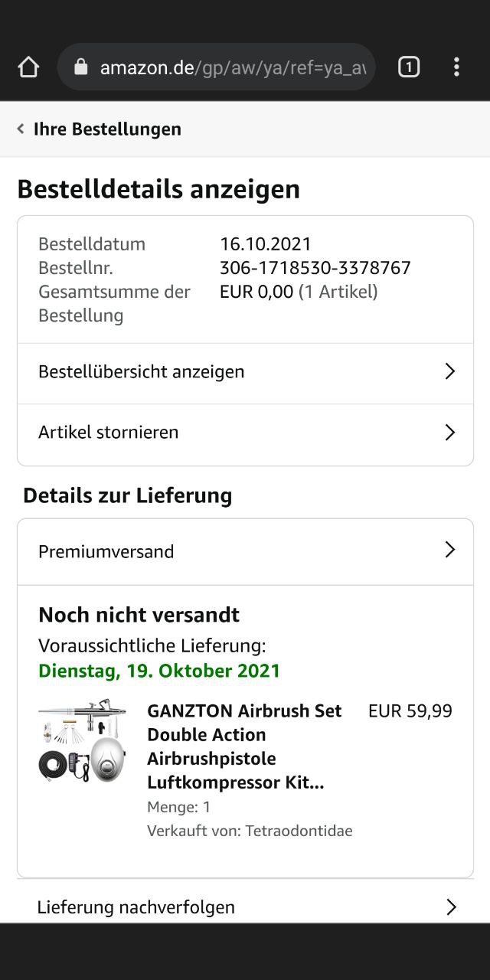Screen dimensions: 490x980
Task: Tap the back chevron beside Ihre Bestellungen
Action: (21, 129)
